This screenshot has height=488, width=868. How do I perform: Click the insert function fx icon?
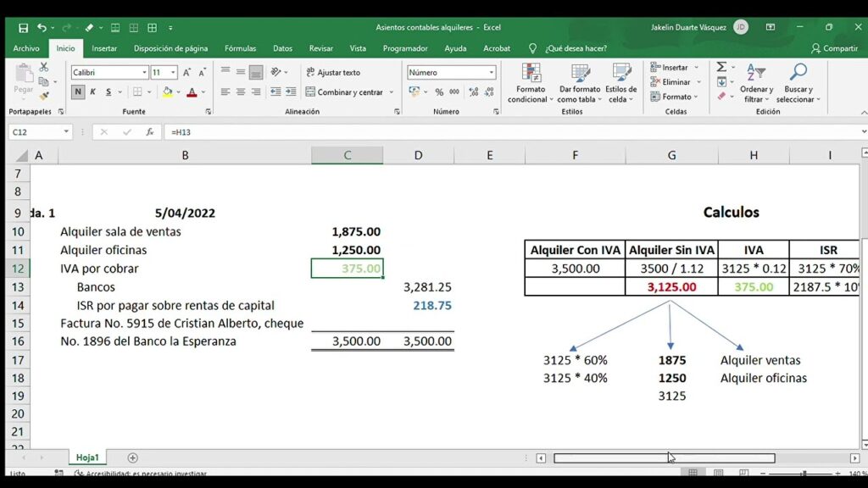[x=149, y=131]
